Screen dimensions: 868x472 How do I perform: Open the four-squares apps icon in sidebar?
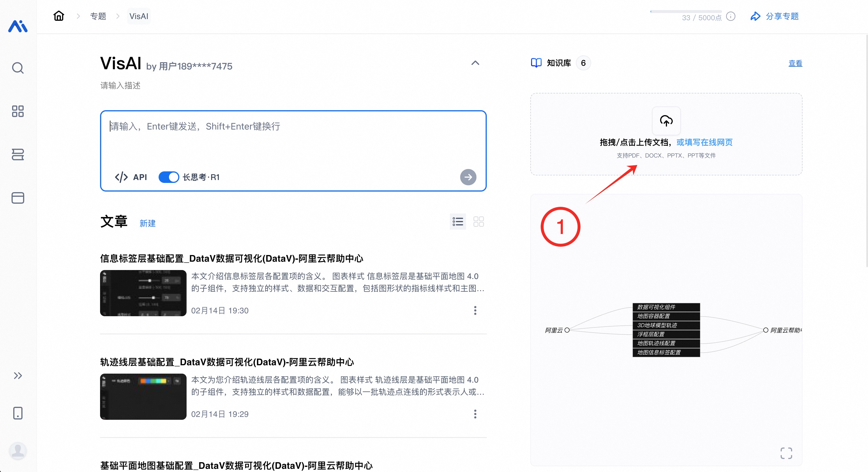click(x=18, y=111)
